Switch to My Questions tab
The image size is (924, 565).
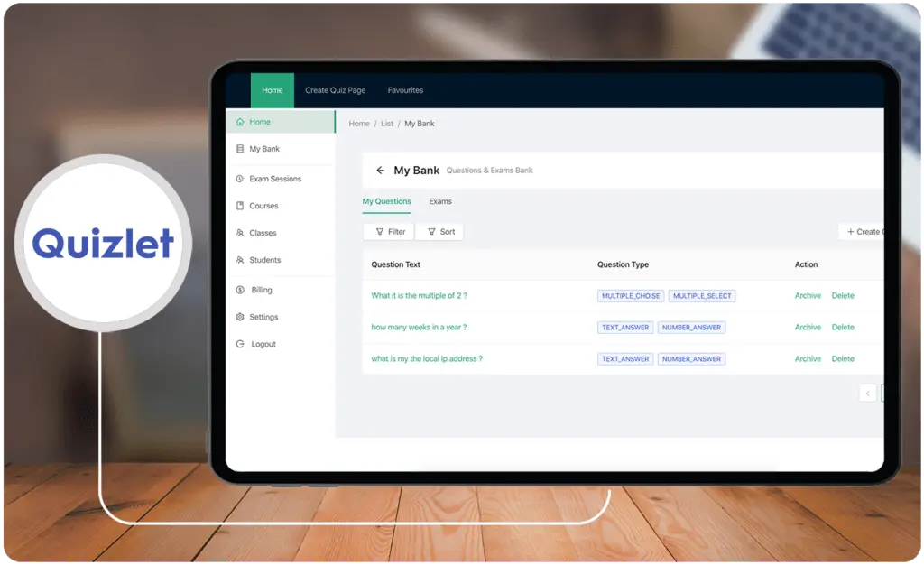point(386,201)
